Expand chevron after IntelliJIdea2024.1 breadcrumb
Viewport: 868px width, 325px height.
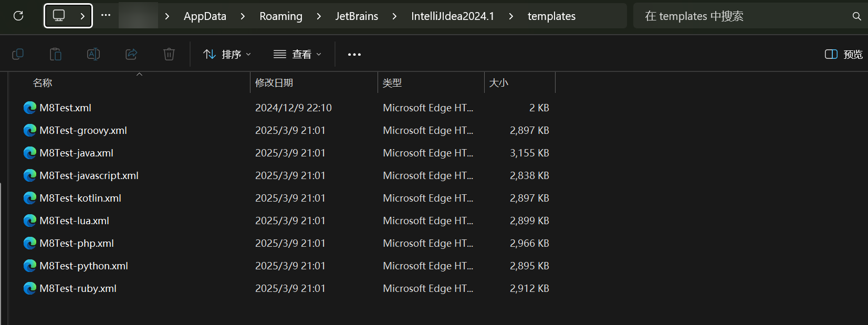511,16
